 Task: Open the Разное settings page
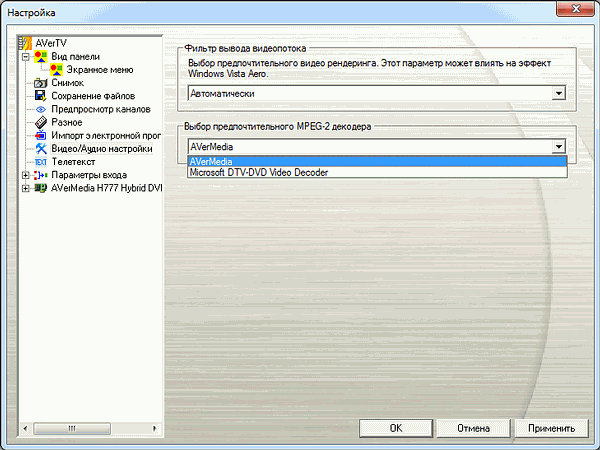point(67,122)
